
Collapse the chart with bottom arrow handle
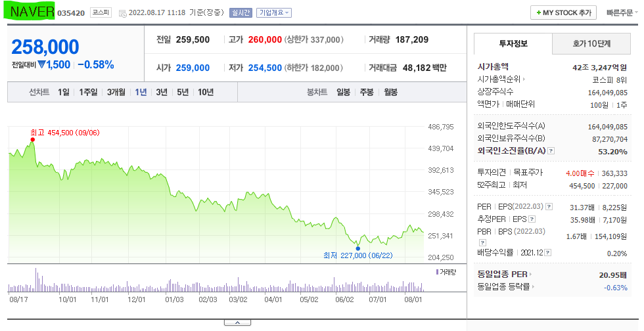point(237,322)
